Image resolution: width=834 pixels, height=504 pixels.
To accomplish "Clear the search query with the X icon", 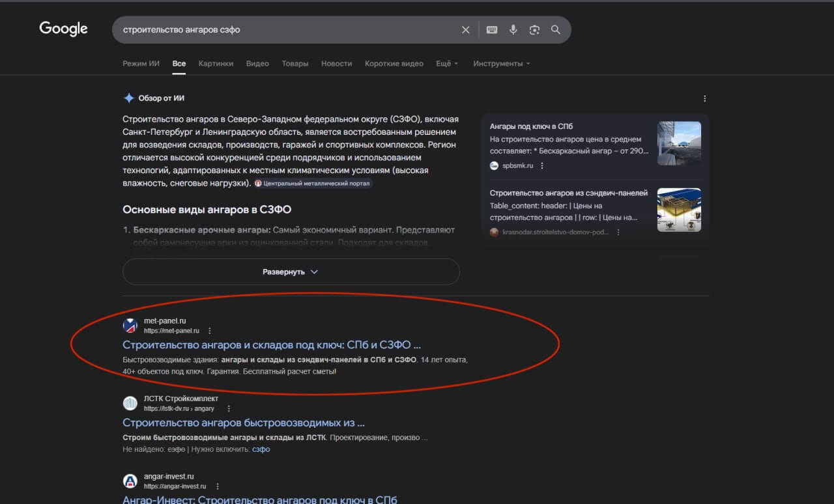I will (x=465, y=29).
